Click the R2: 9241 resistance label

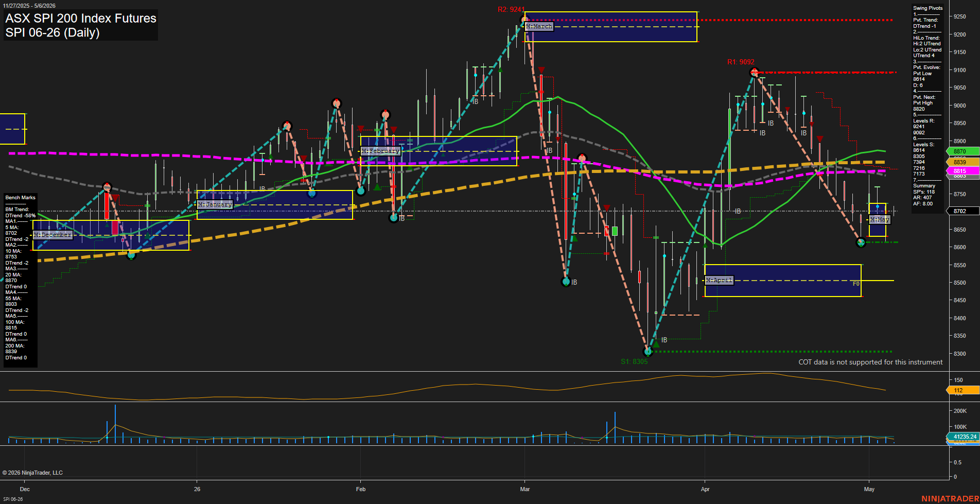pyautogui.click(x=511, y=9)
